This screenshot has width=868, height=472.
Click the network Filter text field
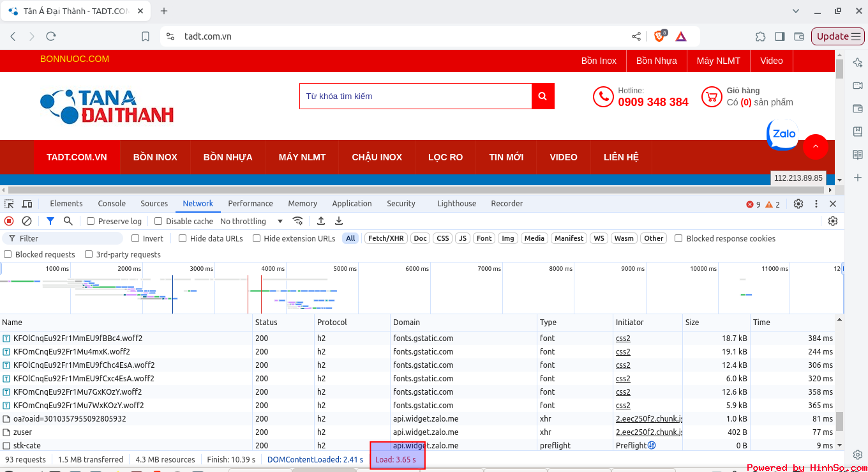(62, 238)
